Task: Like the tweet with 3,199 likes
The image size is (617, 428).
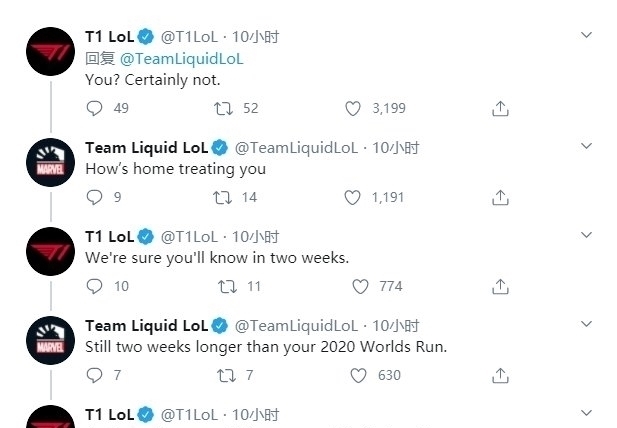Action: [x=353, y=108]
